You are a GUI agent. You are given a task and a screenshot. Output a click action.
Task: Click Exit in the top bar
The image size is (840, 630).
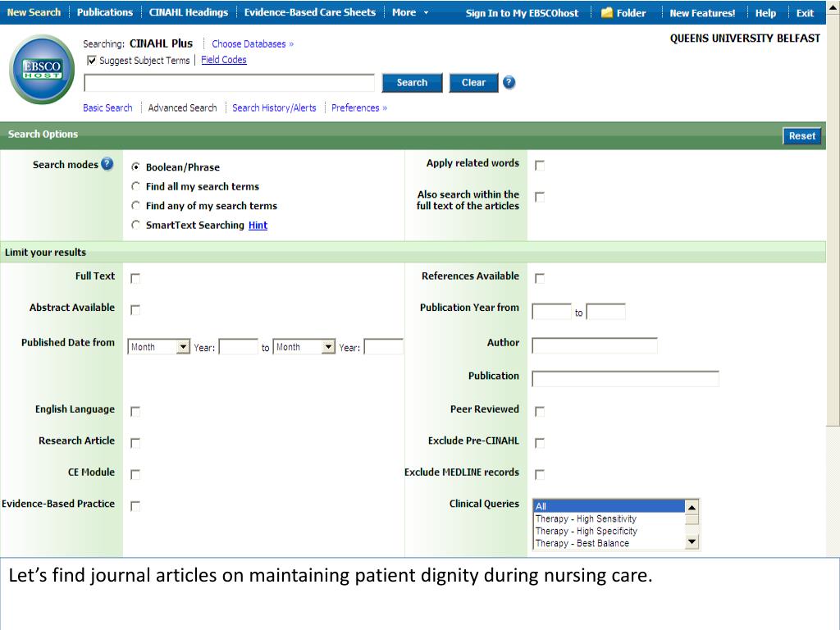coord(805,13)
